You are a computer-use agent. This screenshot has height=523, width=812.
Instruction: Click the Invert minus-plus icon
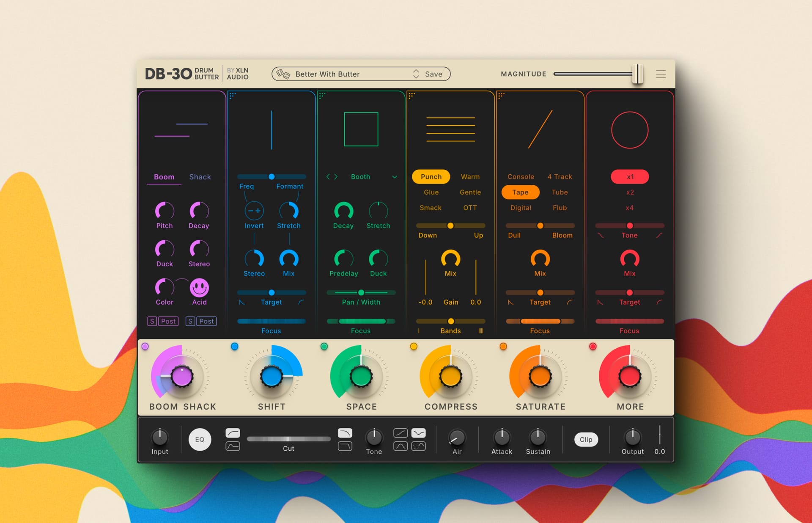point(254,210)
